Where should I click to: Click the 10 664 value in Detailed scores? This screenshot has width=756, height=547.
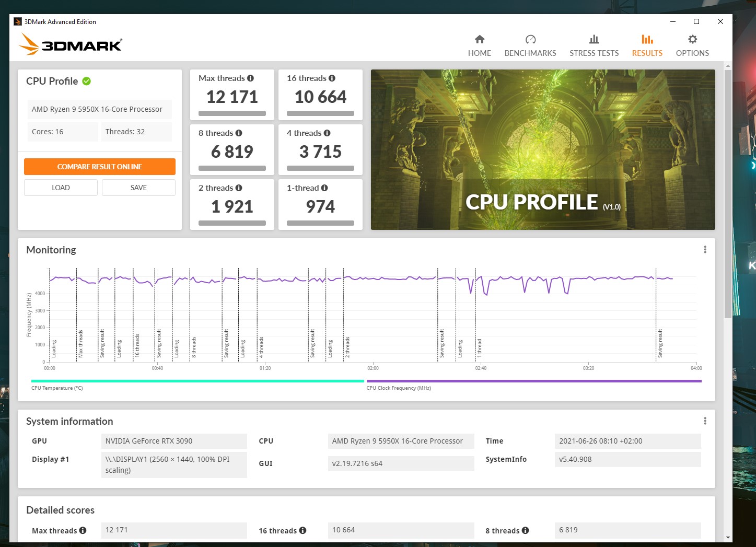[x=401, y=530]
